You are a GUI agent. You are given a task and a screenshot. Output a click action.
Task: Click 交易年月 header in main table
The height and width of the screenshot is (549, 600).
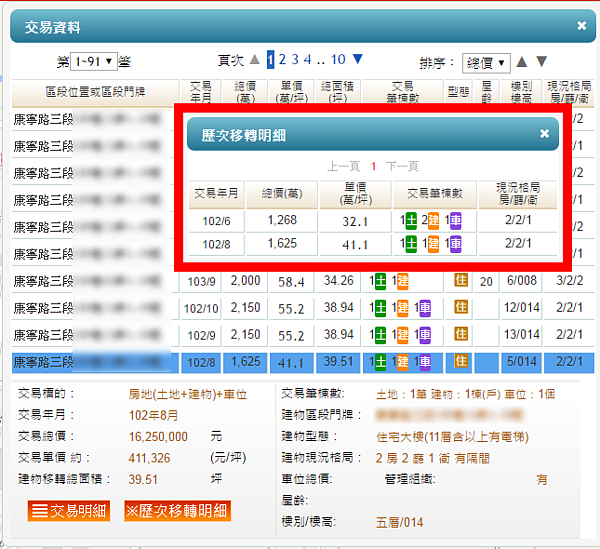tap(201, 92)
